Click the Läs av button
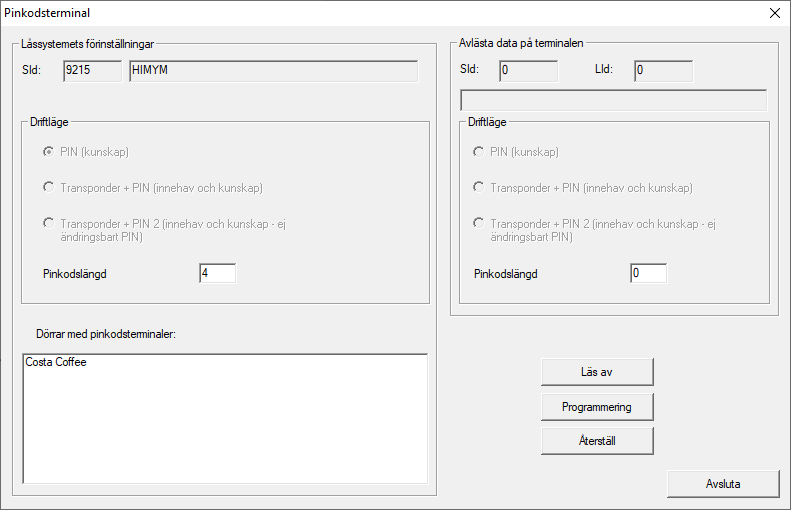The image size is (791, 510). [x=597, y=372]
